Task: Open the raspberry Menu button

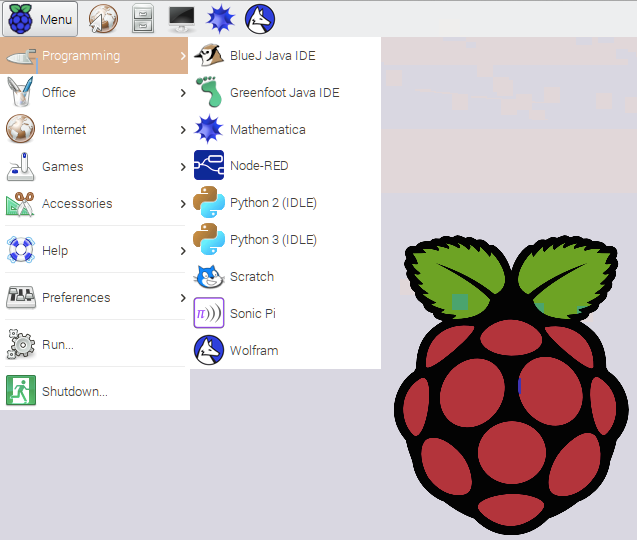Action: point(40,19)
